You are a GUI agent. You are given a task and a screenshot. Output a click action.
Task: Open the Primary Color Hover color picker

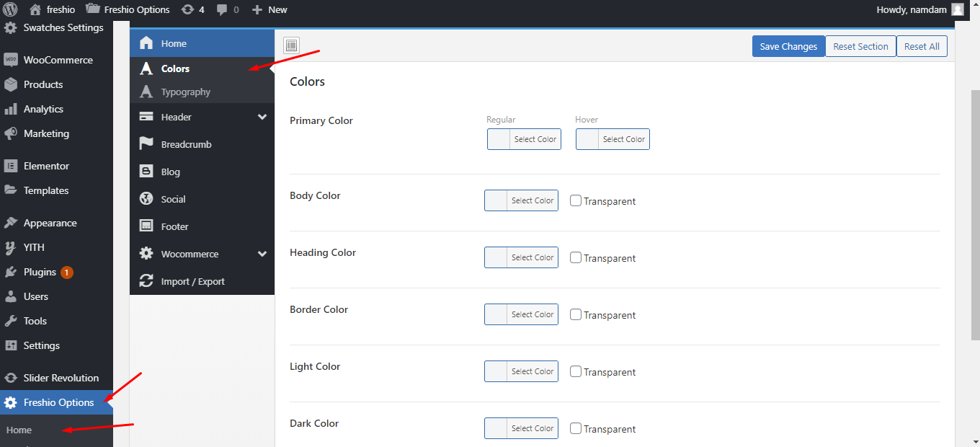pos(612,139)
